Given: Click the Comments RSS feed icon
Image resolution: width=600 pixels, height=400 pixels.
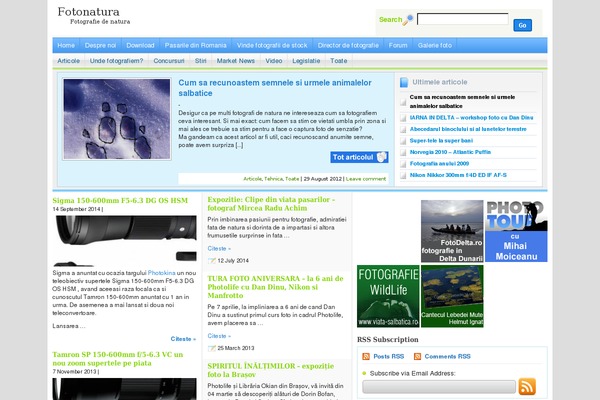Looking at the screenshot, I should point(416,356).
